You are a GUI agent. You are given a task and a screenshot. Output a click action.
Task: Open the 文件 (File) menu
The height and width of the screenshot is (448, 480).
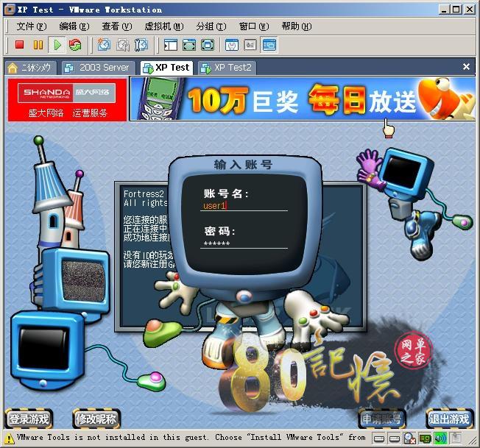coord(30,26)
